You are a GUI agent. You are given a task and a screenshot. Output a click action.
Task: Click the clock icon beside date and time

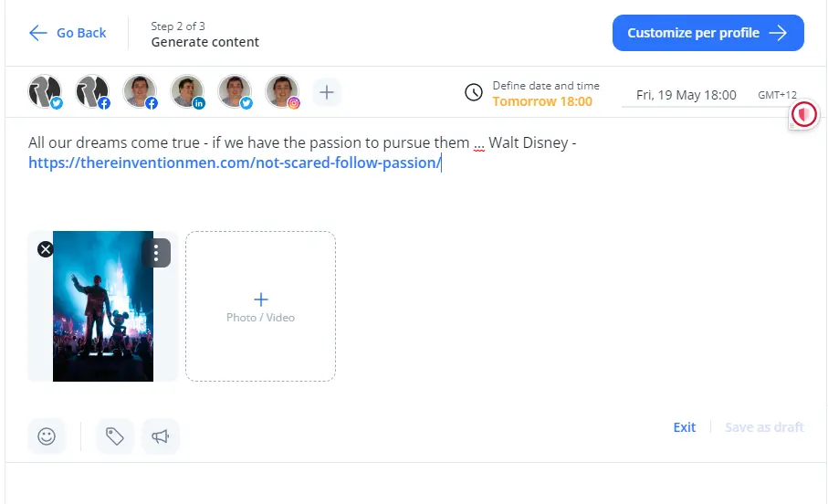(474, 92)
